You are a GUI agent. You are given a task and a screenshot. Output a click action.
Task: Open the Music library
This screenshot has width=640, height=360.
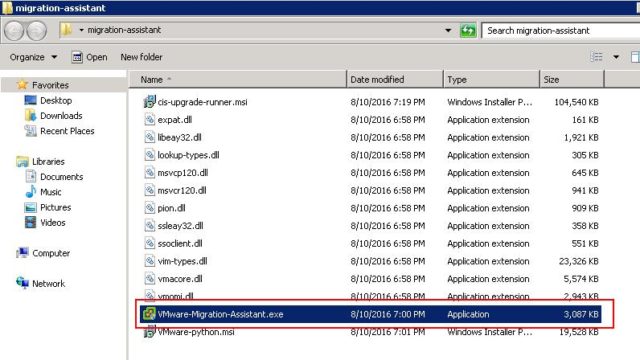coord(51,192)
